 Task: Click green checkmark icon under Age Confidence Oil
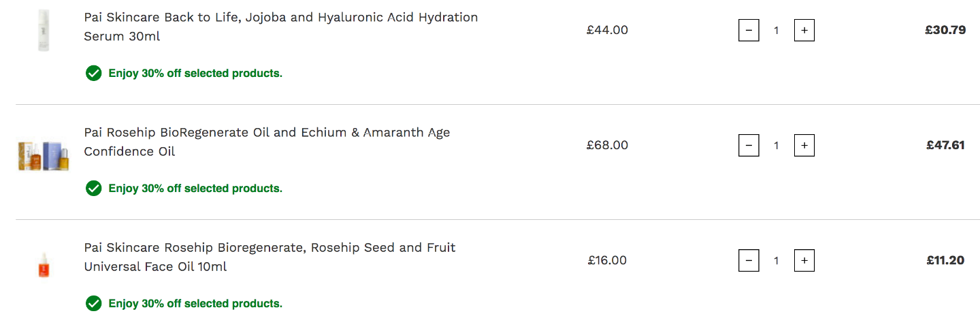[x=94, y=188]
